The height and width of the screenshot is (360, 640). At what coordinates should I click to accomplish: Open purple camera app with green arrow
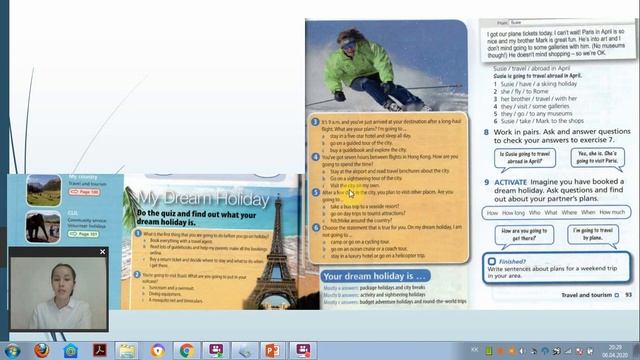pyautogui.click(x=216, y=351)
